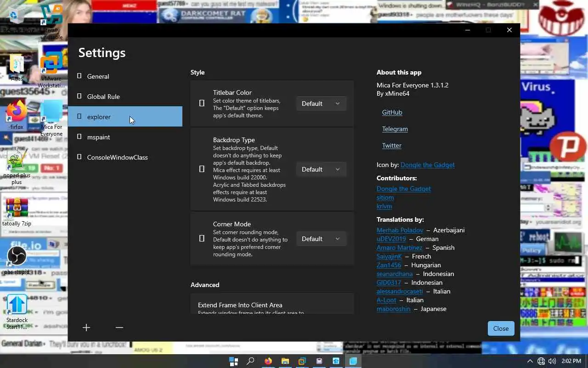The width and height of the screenshot is (588, 368).
Task: Click the remove rule minus button
Action: 119,328
